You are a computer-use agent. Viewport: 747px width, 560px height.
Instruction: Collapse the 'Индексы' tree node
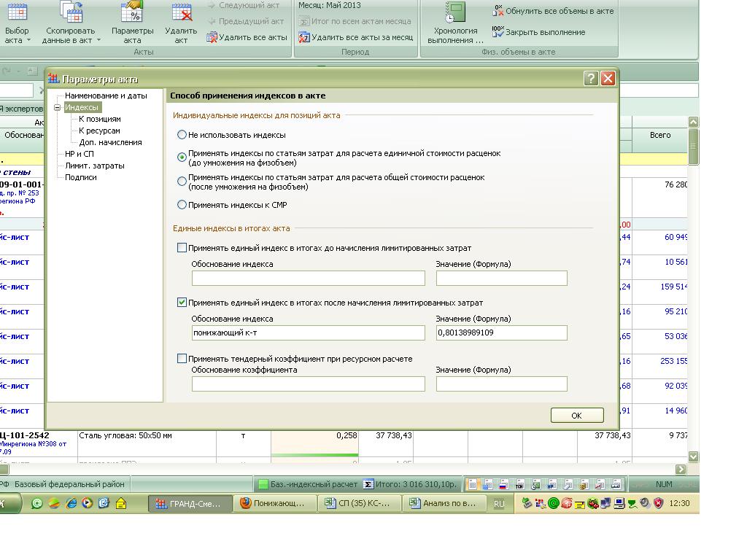58,108
